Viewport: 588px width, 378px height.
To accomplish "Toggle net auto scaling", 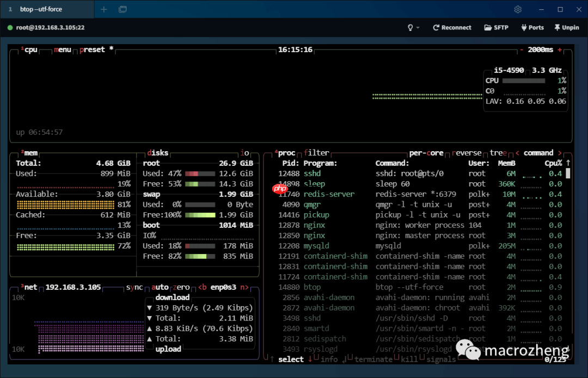I will (x=160, y=287).
